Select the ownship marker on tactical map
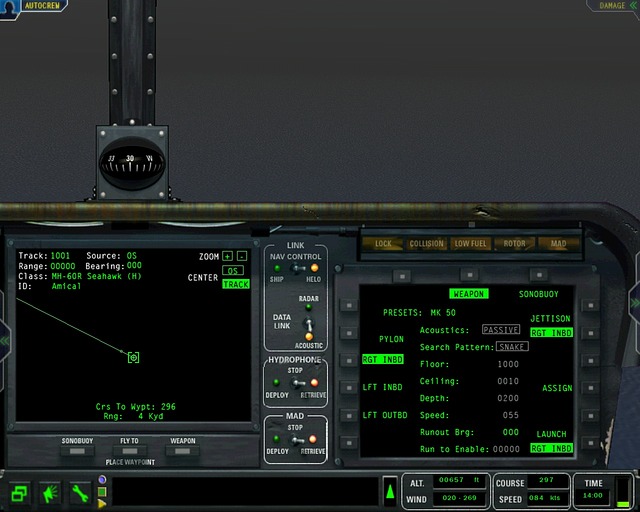 133,358
